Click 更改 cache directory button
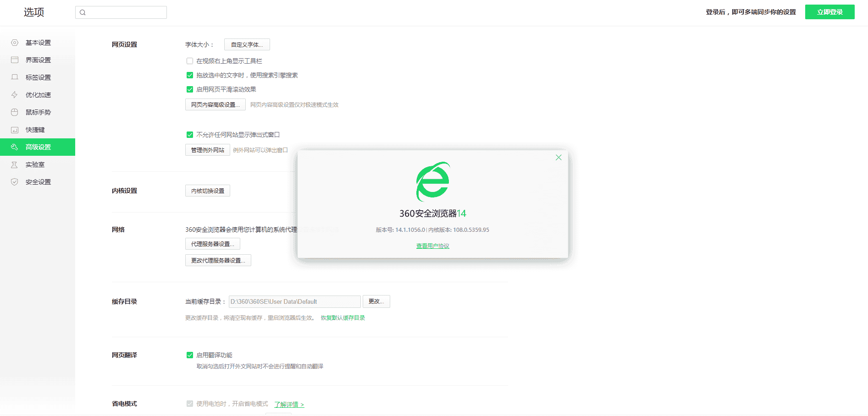Viewport: 868px width, 416px height. pyautogui.click(x=376, y=301)
